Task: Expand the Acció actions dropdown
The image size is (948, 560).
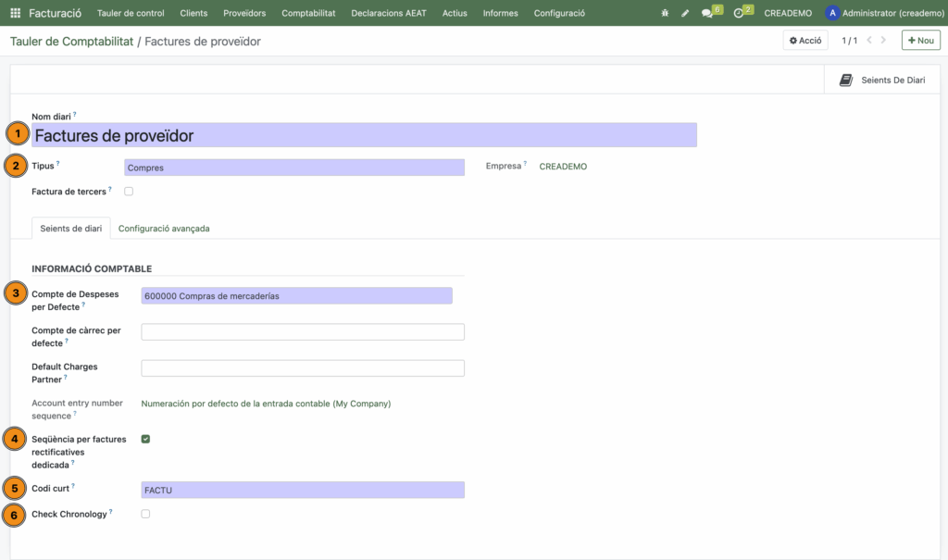Action: 805,41
